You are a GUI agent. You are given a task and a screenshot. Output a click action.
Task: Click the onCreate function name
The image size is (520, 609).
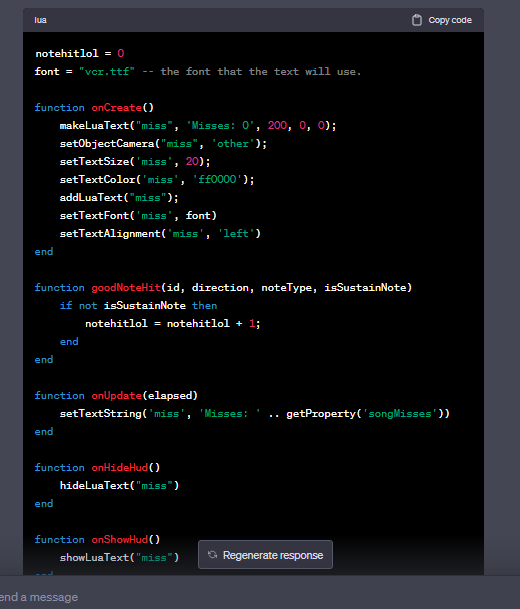(x=117, y=108)
